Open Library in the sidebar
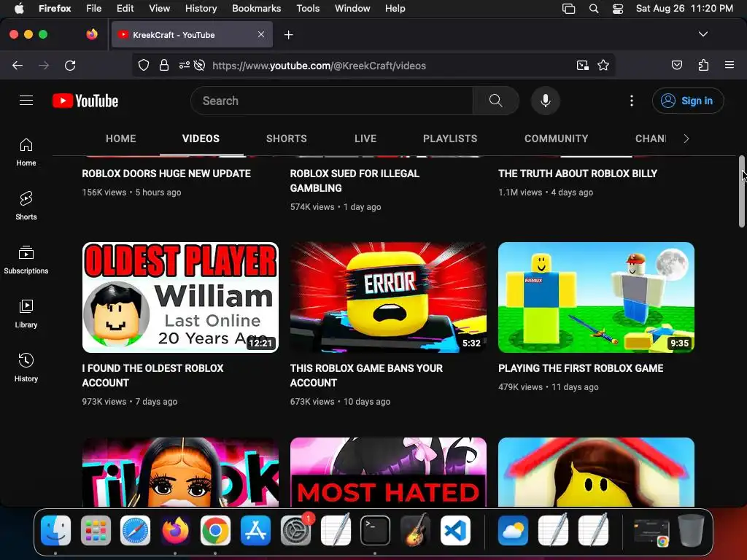Viewport: 747px width, 560px height. coord(26,314)
